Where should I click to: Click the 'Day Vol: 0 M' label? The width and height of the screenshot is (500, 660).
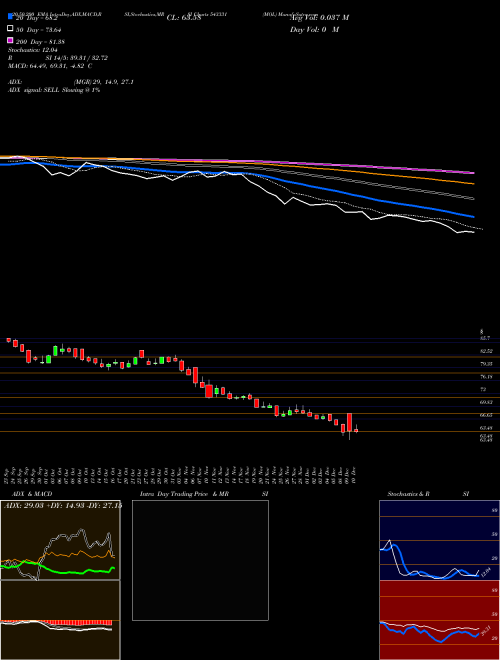pyautogui.click(x=314, y=30)
